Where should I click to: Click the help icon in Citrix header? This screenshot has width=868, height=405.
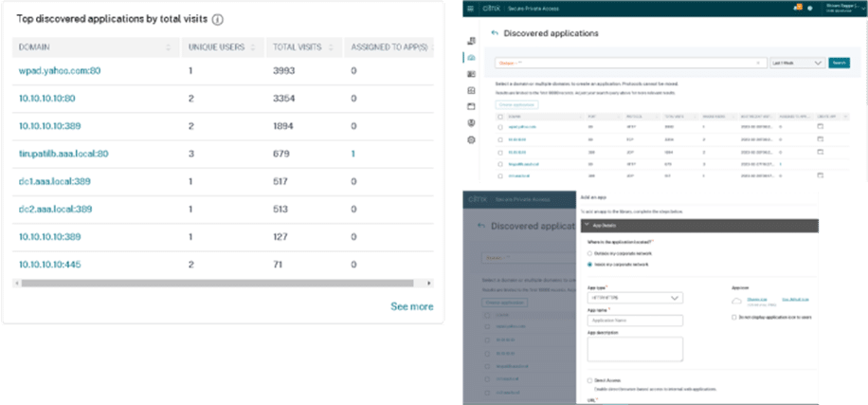tap(809, 9)
